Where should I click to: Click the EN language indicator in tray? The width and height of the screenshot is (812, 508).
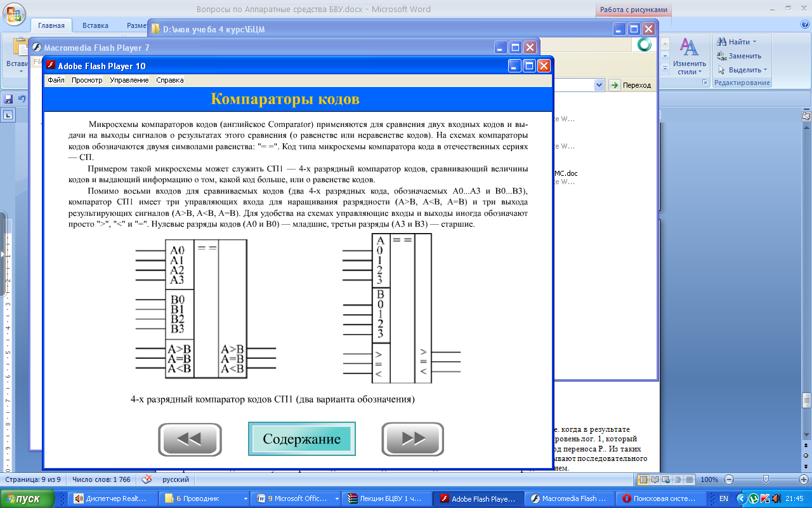pos(723,499)
